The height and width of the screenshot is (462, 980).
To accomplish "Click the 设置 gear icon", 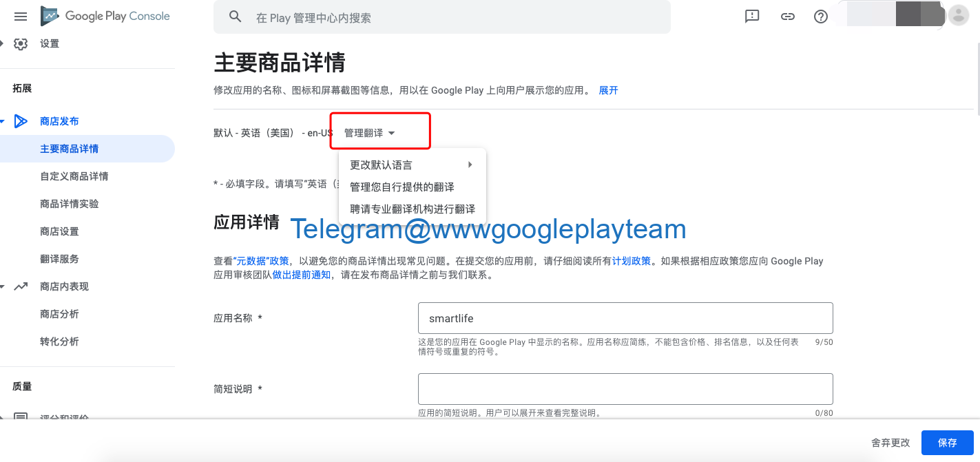I will coord(21,44).
